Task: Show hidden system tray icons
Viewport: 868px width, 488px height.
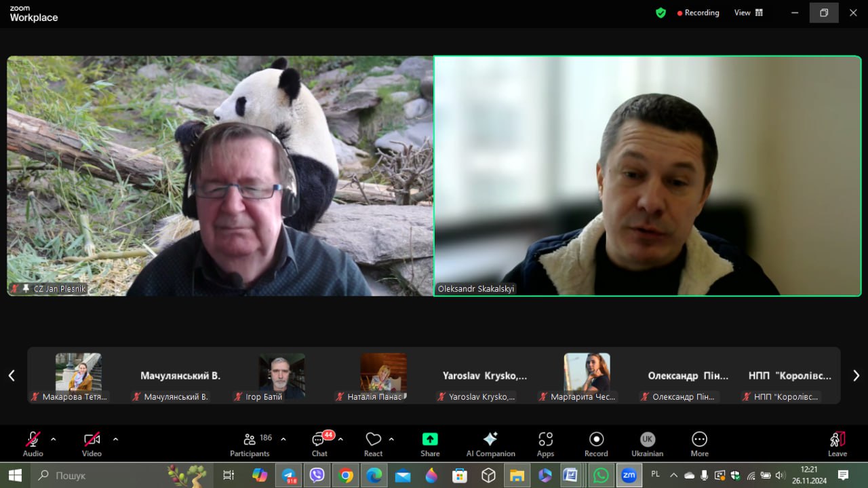Action: click(673, 475)
